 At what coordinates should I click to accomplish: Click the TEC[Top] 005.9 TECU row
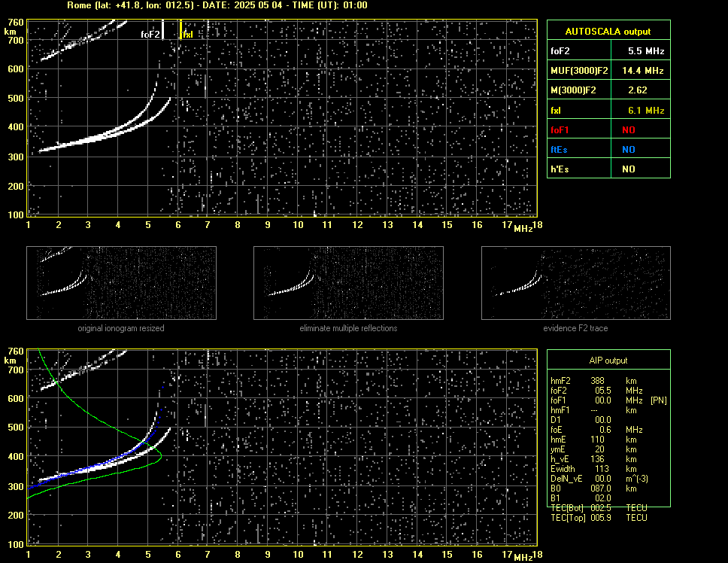599,518
